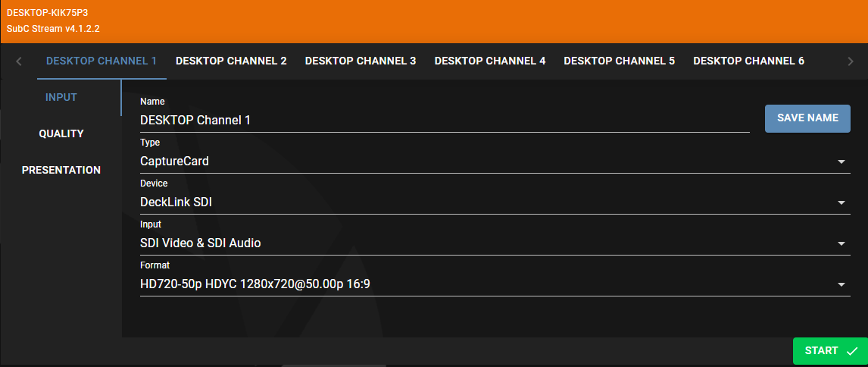Select the INPUT settings section
Screen dimensions: 868x367
pos(61,97)
